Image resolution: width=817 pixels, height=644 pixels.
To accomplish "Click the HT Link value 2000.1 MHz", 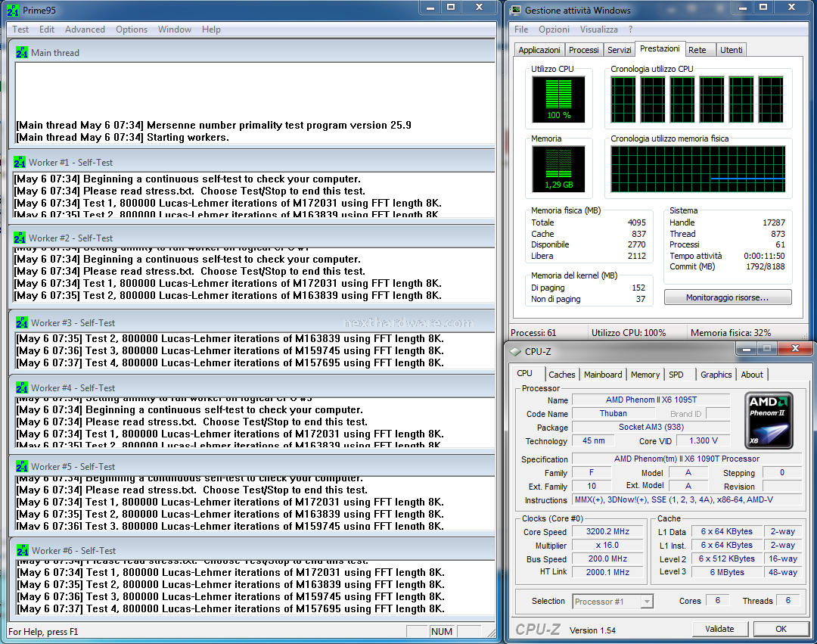I will 607,572.
